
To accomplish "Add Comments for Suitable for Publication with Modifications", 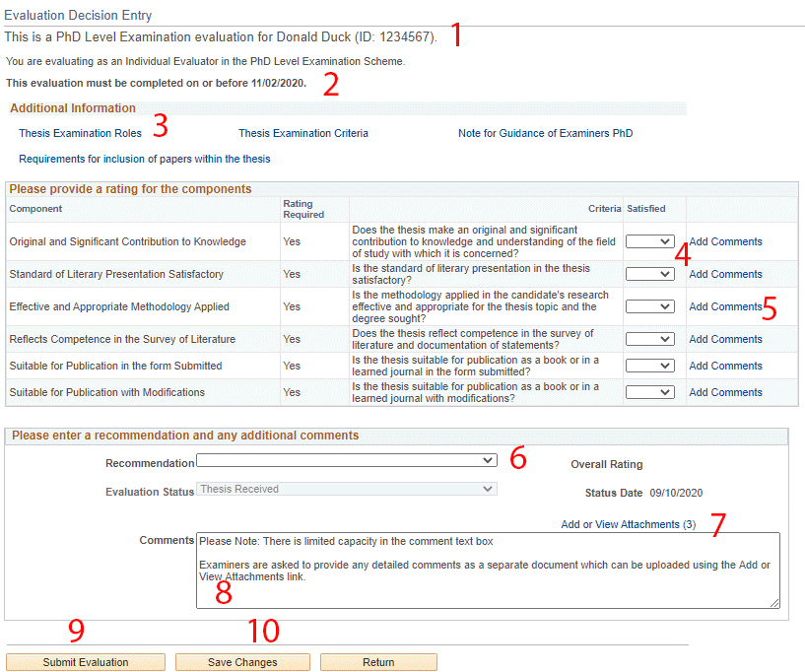I will (725, 392).
